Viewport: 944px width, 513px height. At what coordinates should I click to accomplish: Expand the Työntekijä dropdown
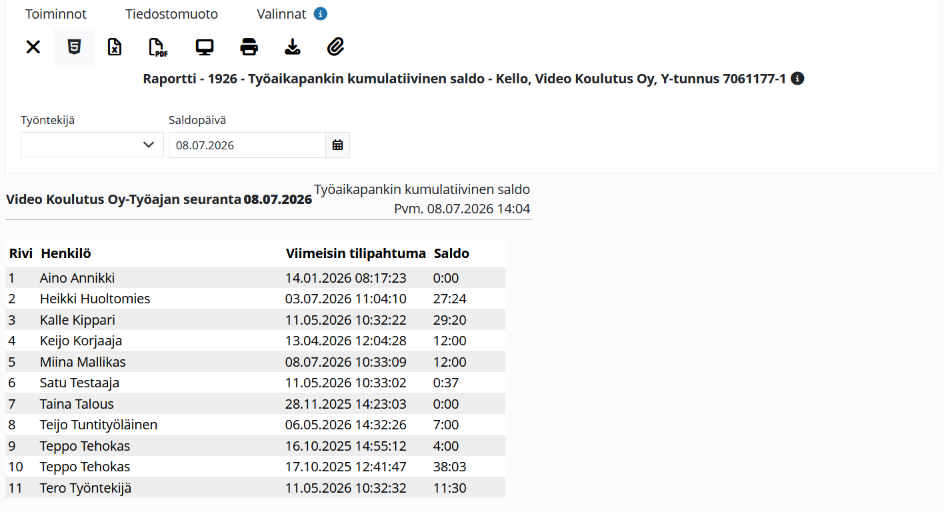pos(92,145)
